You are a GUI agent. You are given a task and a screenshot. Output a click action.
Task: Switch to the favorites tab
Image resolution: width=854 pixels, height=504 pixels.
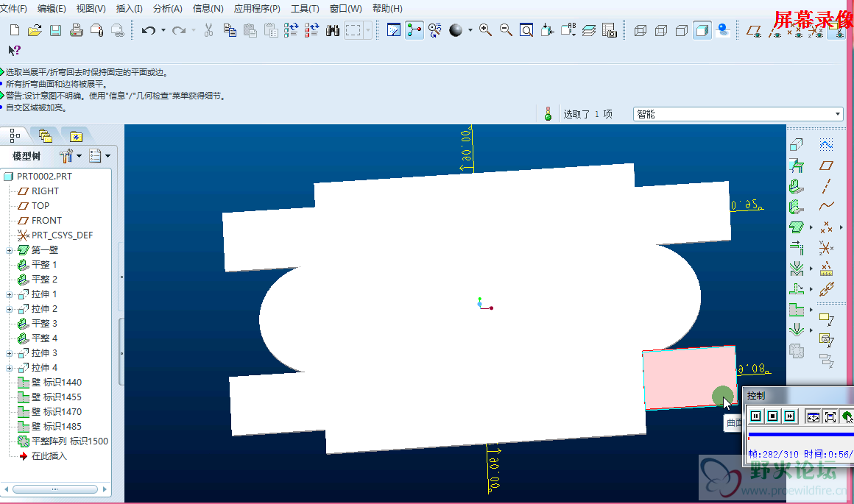click(76, 136)
